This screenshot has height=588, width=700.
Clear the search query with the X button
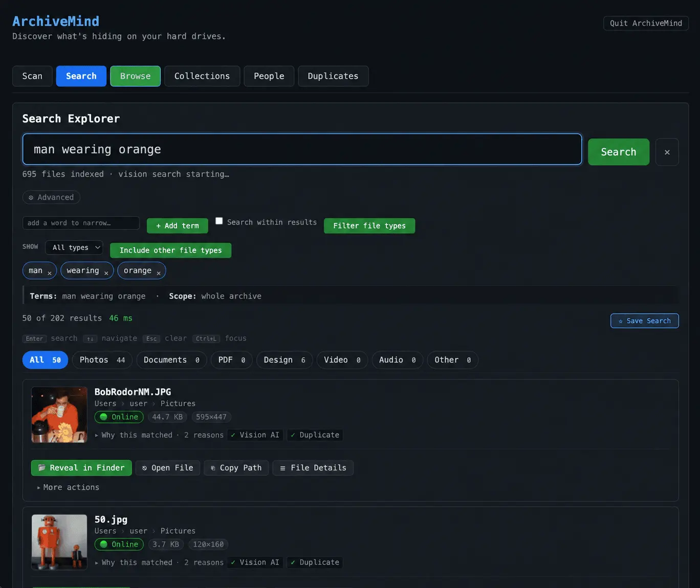[x=667, y=152]
